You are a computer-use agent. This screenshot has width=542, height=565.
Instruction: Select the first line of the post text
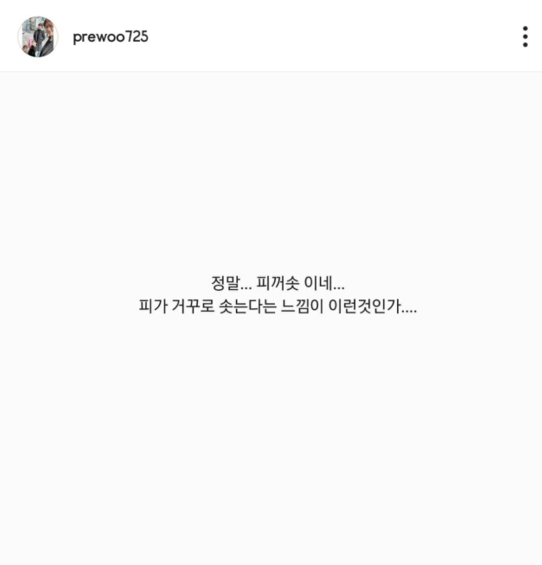(x=277, y=283)
